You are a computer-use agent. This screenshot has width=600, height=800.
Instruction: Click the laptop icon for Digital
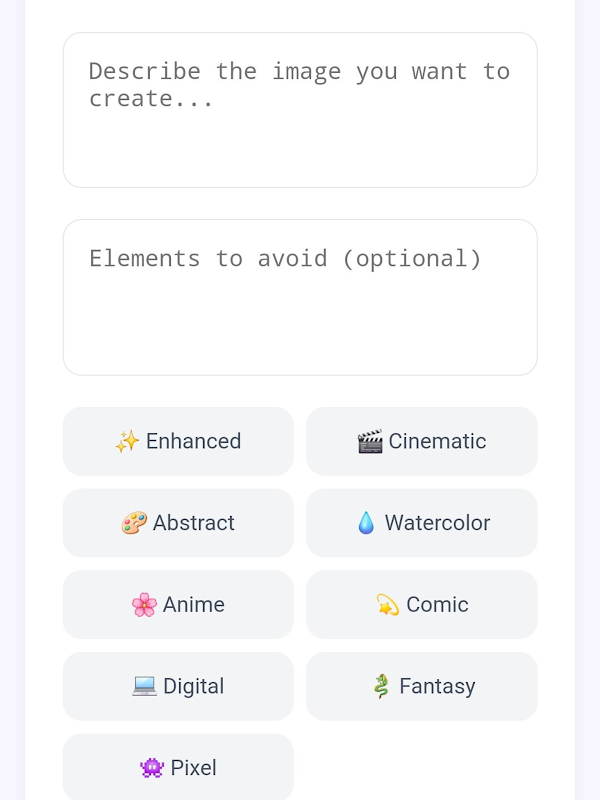144,686
